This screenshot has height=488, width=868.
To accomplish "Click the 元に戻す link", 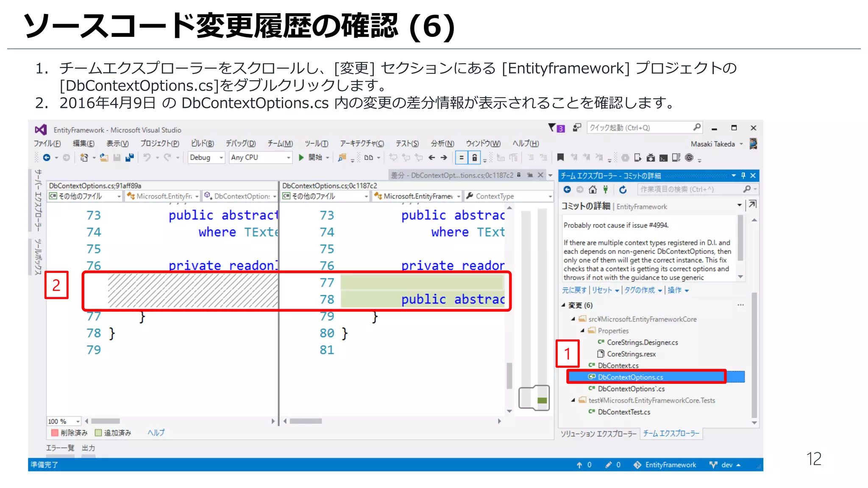I will (x=574, y=290).
